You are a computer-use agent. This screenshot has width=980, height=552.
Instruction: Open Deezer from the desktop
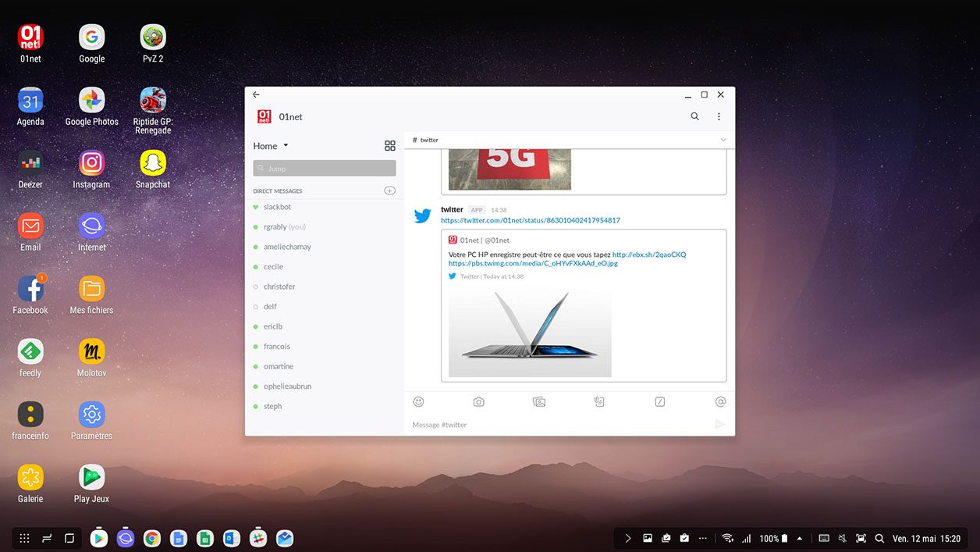pos(30,163)
